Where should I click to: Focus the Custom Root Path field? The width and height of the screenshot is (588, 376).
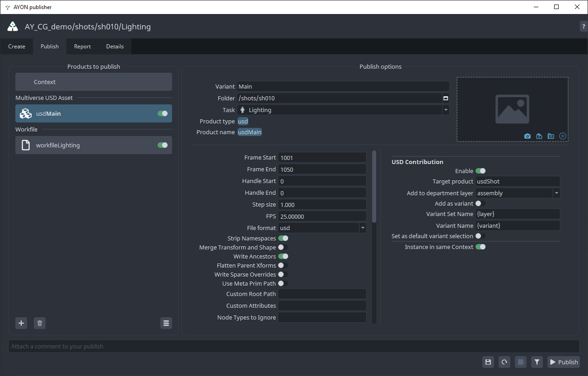tap(322, 294)
